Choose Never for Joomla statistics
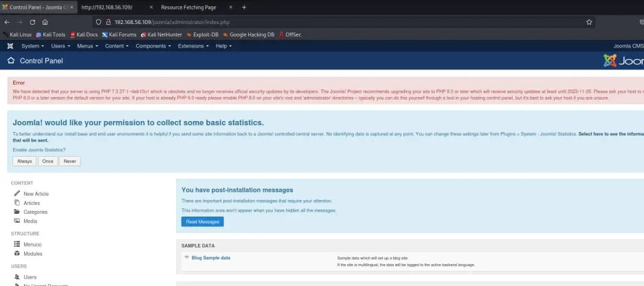Viewport: 644px width, 286px height. 69,161
